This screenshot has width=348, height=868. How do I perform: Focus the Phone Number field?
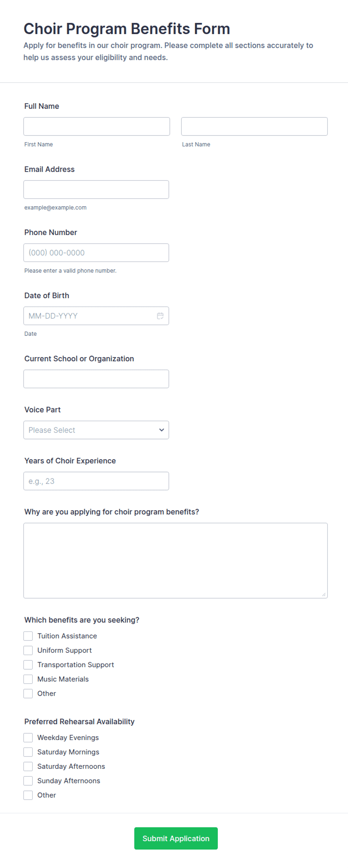96,253
